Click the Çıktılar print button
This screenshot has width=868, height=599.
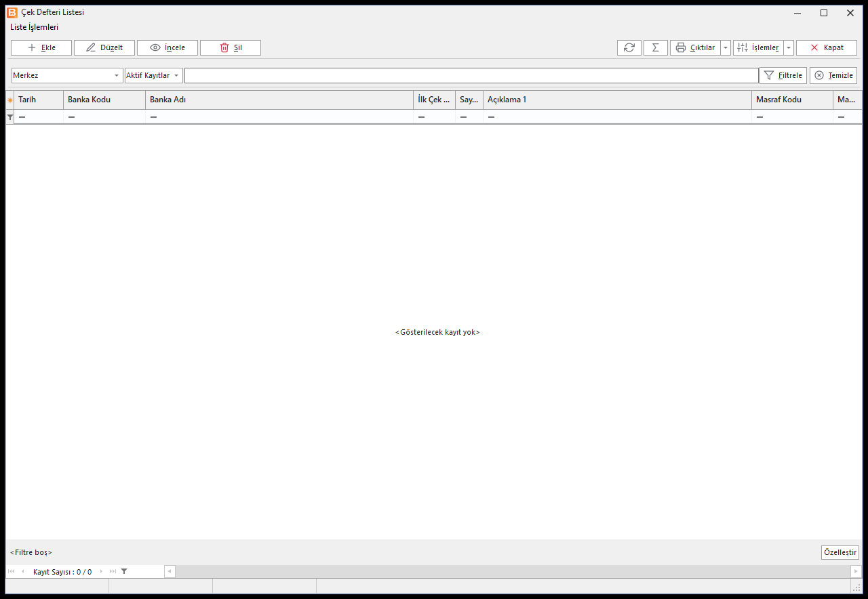tap(695, 47)
